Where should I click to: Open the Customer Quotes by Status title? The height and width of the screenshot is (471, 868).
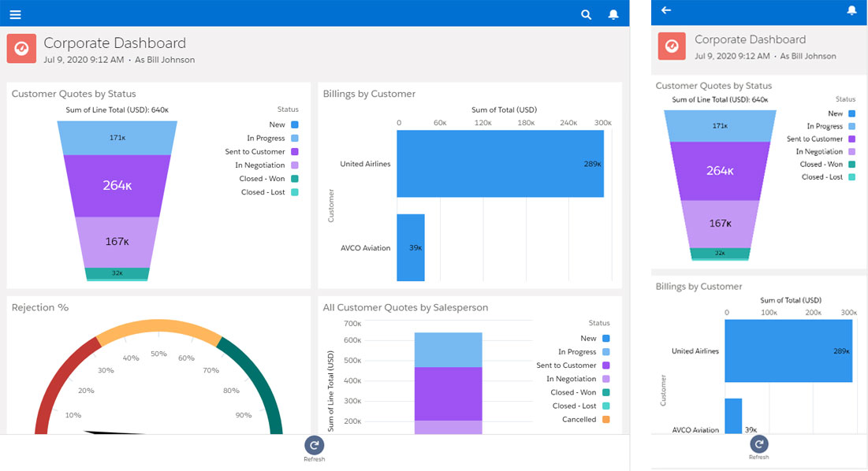[73, 94]
